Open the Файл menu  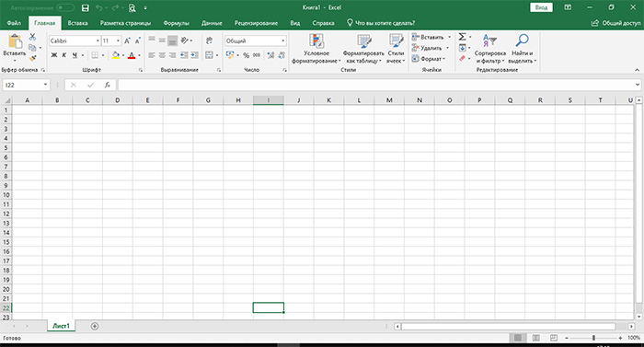pos(14,23)
